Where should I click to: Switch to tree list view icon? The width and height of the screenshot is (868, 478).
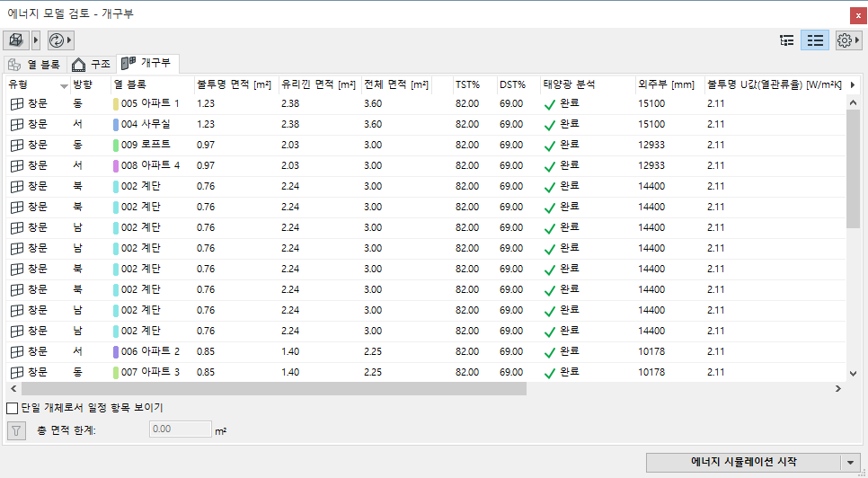pyautogui.click(x=786, y=40)
